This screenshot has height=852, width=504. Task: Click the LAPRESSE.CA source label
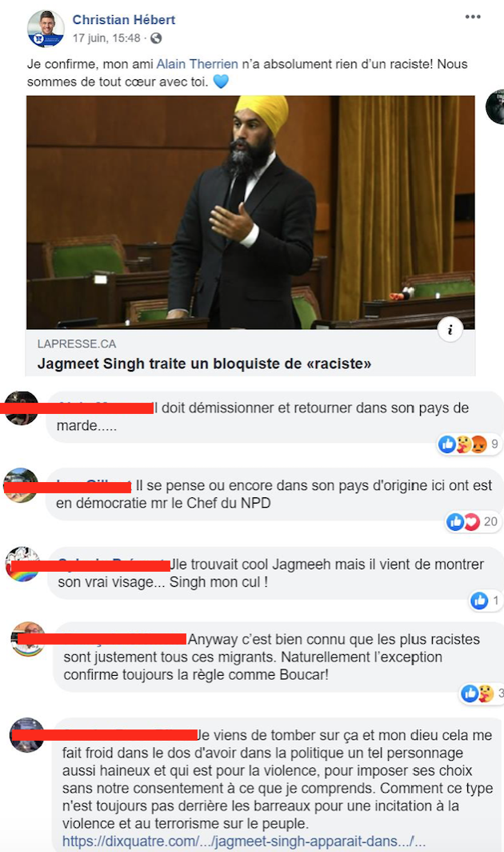pos(77,344)
